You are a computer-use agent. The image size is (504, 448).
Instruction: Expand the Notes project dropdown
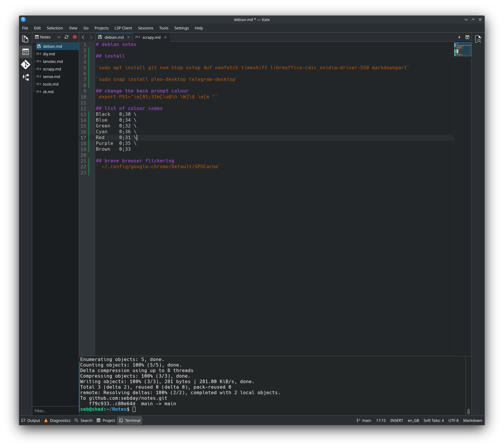point(59,37)
